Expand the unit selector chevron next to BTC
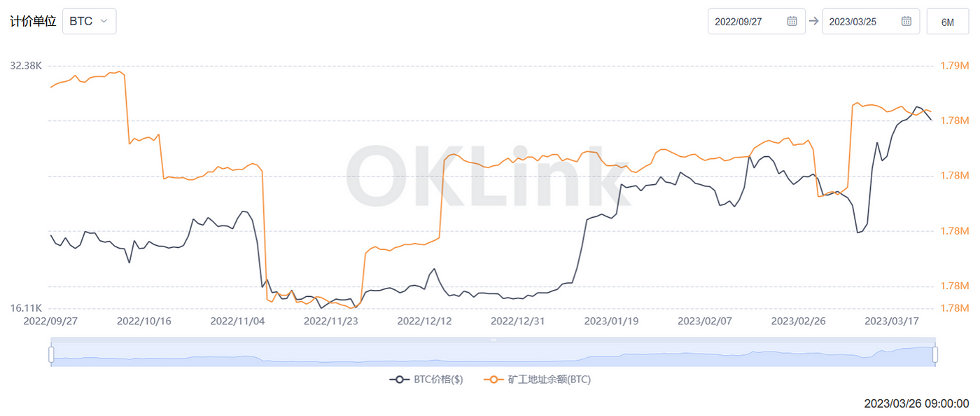Image resolution: width=980 pixels, height=416 pixels. pos(104,21)
